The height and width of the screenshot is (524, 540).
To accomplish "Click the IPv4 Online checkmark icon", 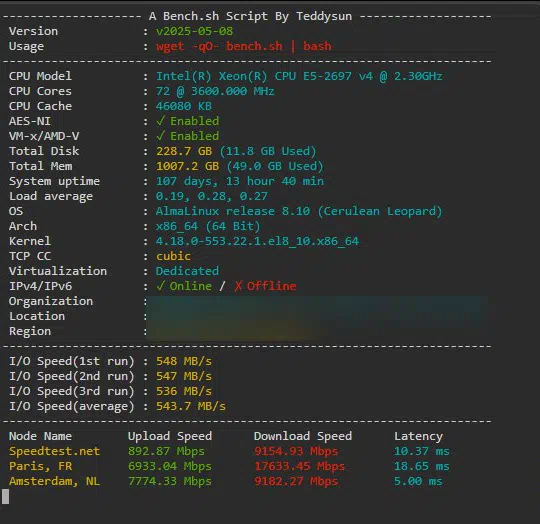I will [160, 286].
